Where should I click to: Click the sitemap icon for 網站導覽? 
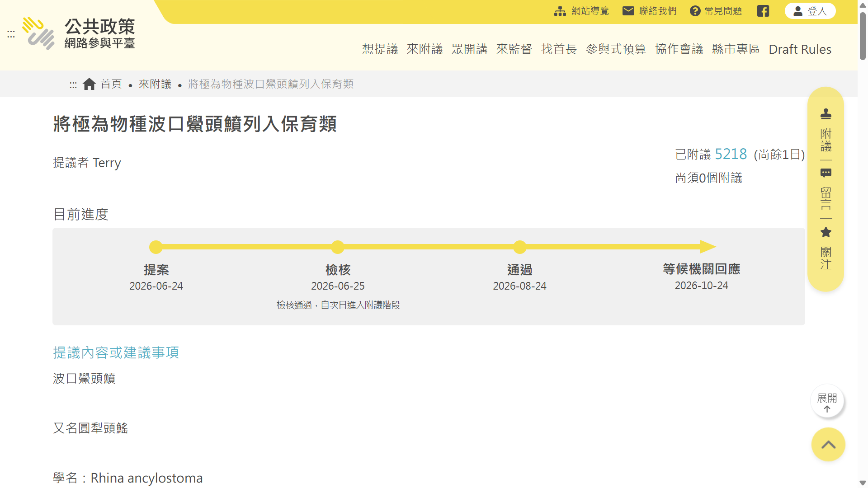(560, 11)
